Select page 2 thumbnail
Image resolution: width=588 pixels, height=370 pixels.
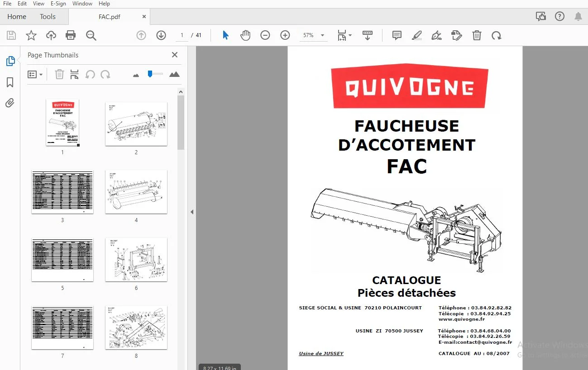pos(136,123)
